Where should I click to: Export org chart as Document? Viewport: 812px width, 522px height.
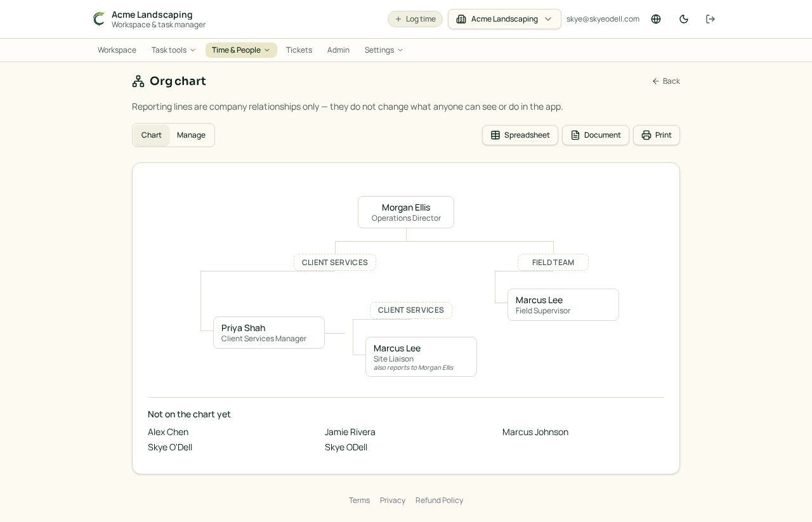(x=596, y=135)
